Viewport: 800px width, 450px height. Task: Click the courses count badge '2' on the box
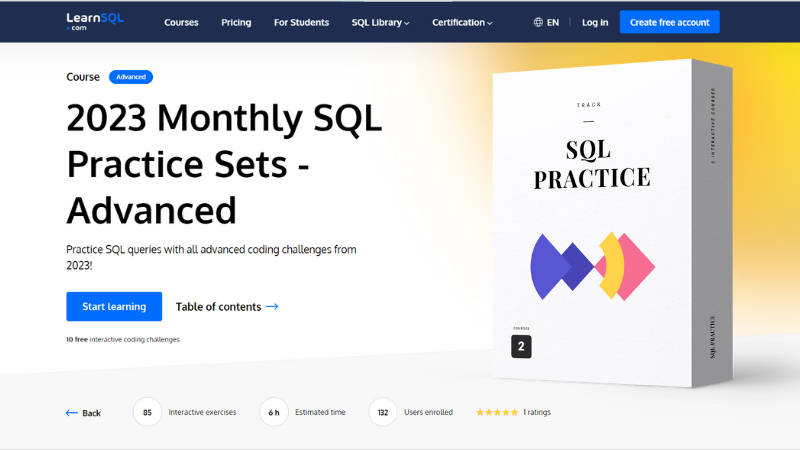[x=521, y=346]
